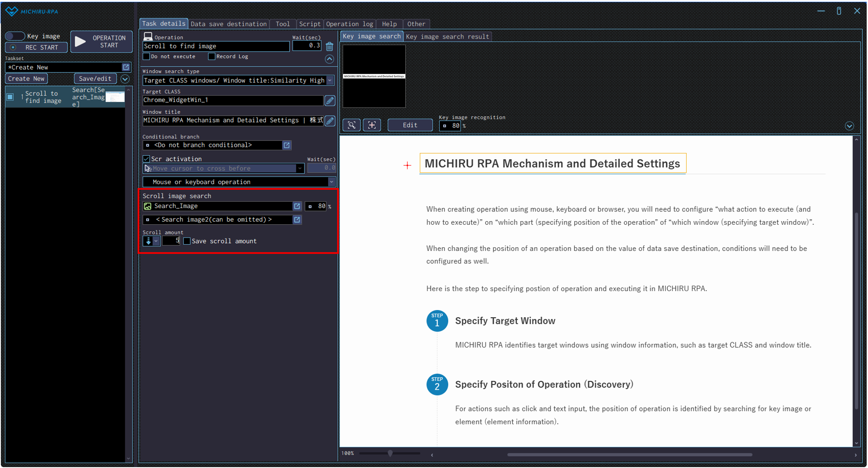Click the trash icon to delete operation
Image resolution: width=868 pixels, height=468 pixels.
(x=330, y=46)
